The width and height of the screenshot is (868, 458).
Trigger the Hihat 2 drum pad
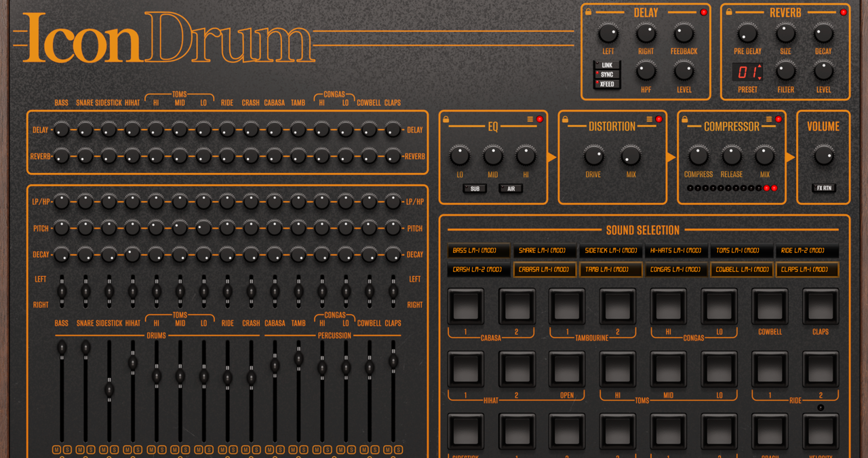[x=517, y=369]
